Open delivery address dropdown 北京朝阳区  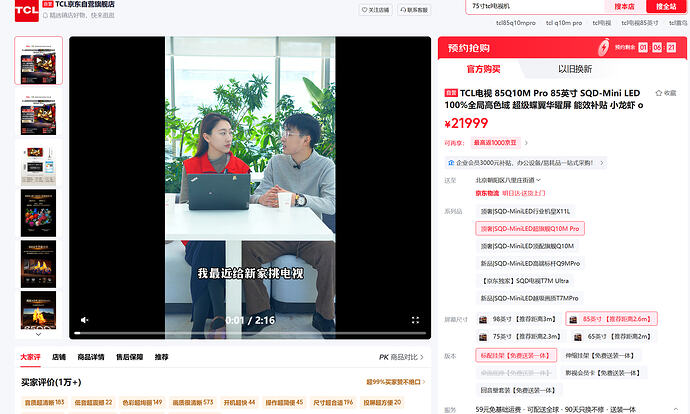click(508, 180)
